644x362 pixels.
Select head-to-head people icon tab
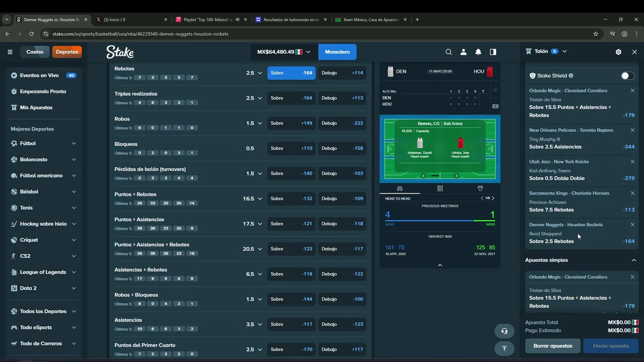(399, 189)
